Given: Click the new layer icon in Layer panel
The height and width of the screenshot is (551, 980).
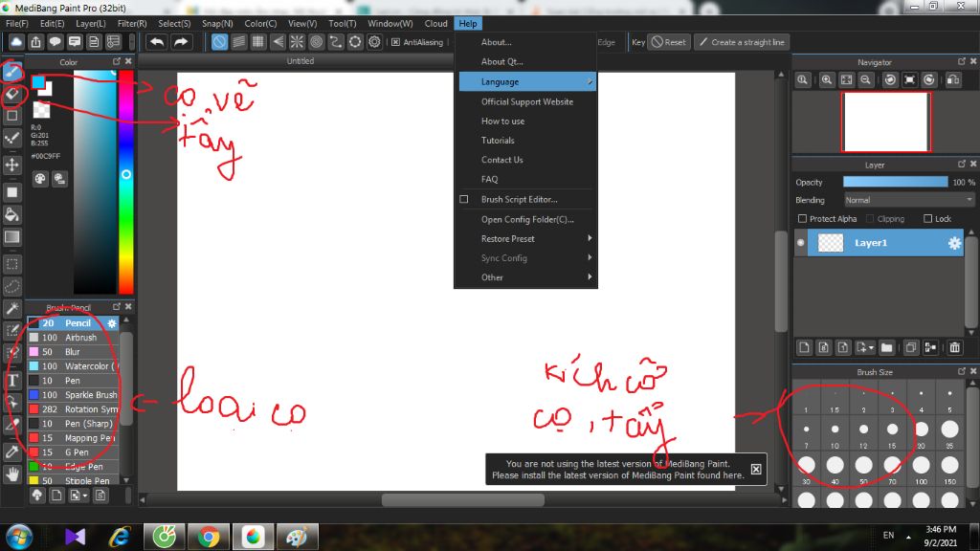Looking at the screenshot, I should point(804,347).
